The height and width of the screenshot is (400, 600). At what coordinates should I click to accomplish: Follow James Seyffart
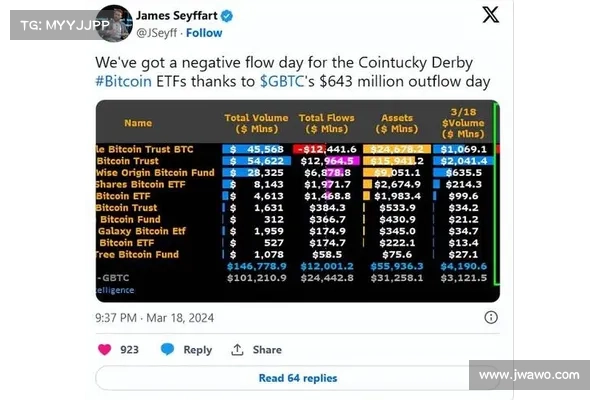[204, 33]
